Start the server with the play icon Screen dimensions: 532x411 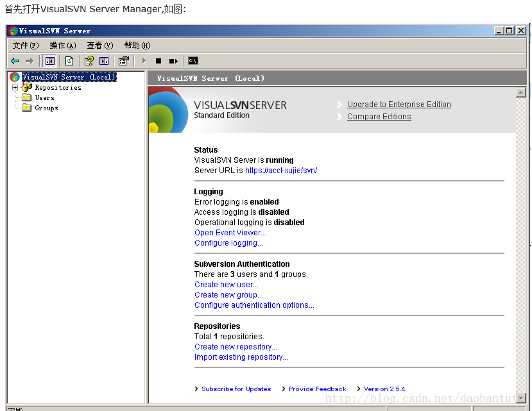(x=144, y=61)
